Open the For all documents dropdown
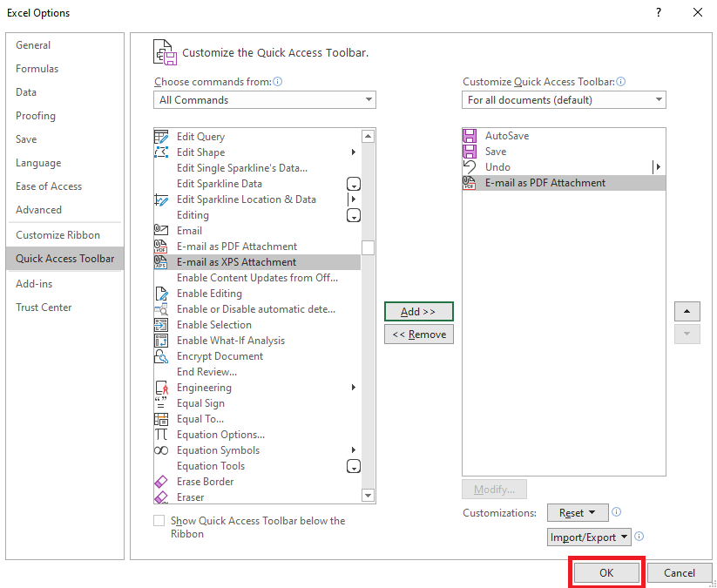Image resolution: width=717 pixels, height=588 pixels. tap(564, 99)
